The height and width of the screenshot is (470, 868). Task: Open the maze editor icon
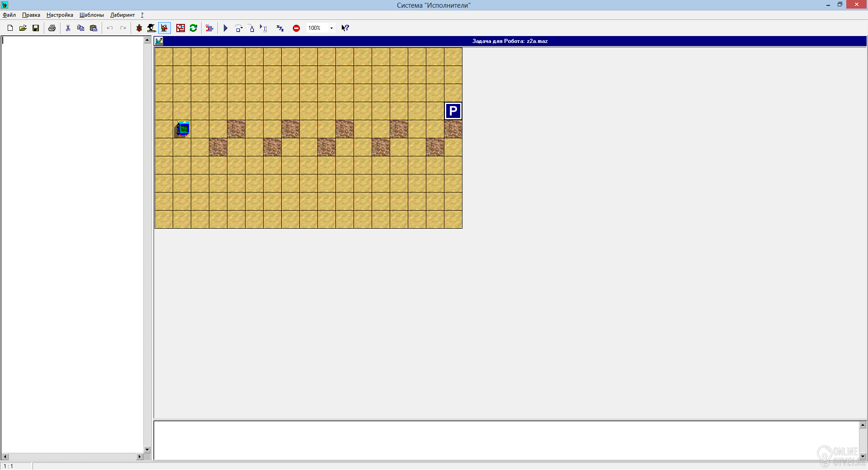pos(180,28)
